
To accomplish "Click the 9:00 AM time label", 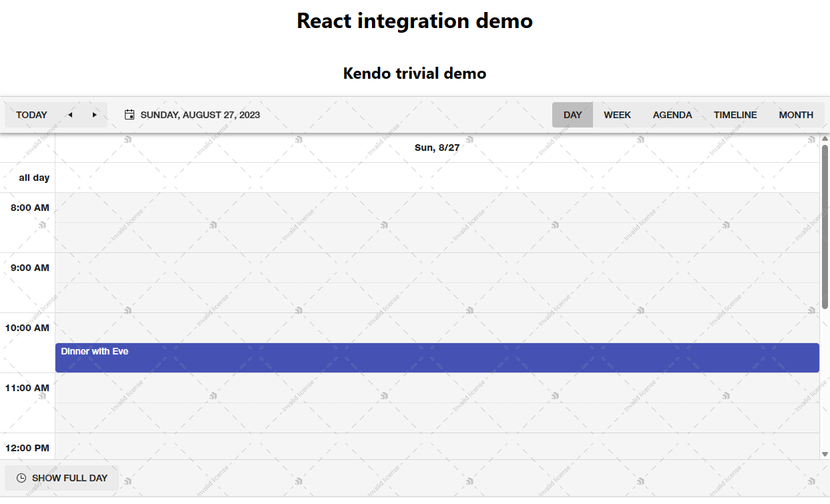I will pos(30,268).
